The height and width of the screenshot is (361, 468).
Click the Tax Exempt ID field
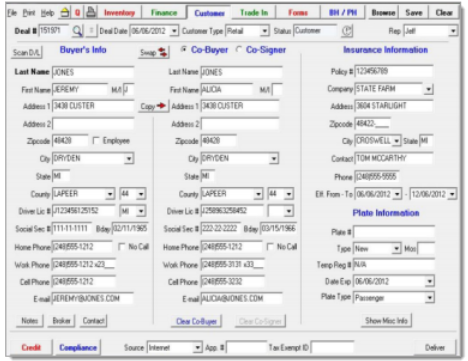pyautogui.click(x=332, y=347)
